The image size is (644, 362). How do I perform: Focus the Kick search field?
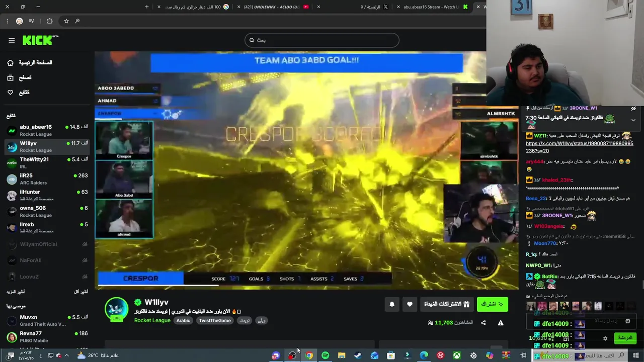click(x=322, y=40)
